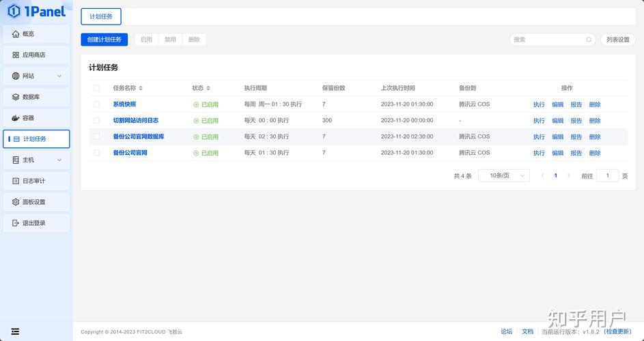
Task: Click status icon of 切割网站访问日志 task
Action: (x=196, y=121)
